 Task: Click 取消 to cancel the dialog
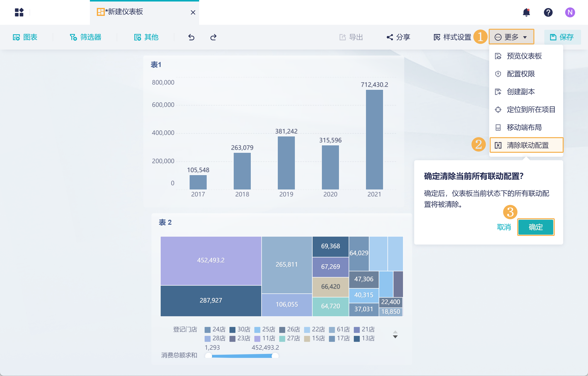[x=504, y=227]
